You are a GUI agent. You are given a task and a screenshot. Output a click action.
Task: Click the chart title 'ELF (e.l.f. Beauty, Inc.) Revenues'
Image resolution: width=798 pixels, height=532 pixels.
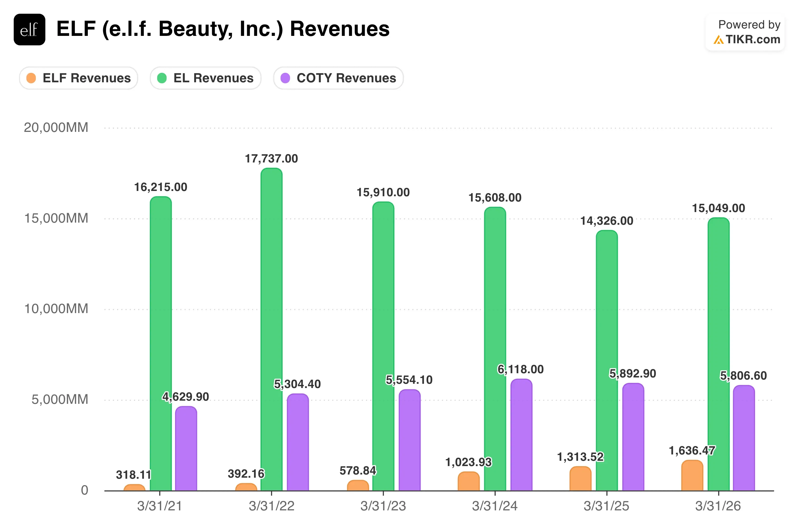click(x=223, y=29)
